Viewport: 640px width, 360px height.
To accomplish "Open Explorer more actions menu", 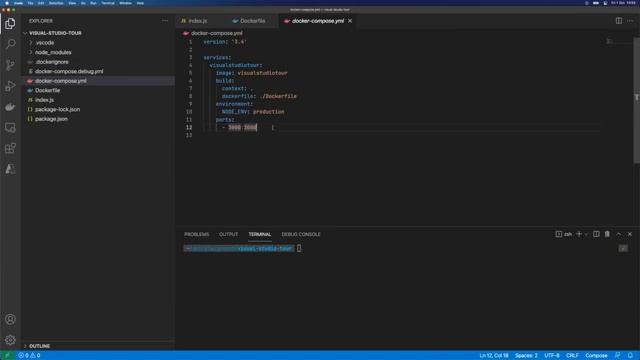I will pos(165,21).
